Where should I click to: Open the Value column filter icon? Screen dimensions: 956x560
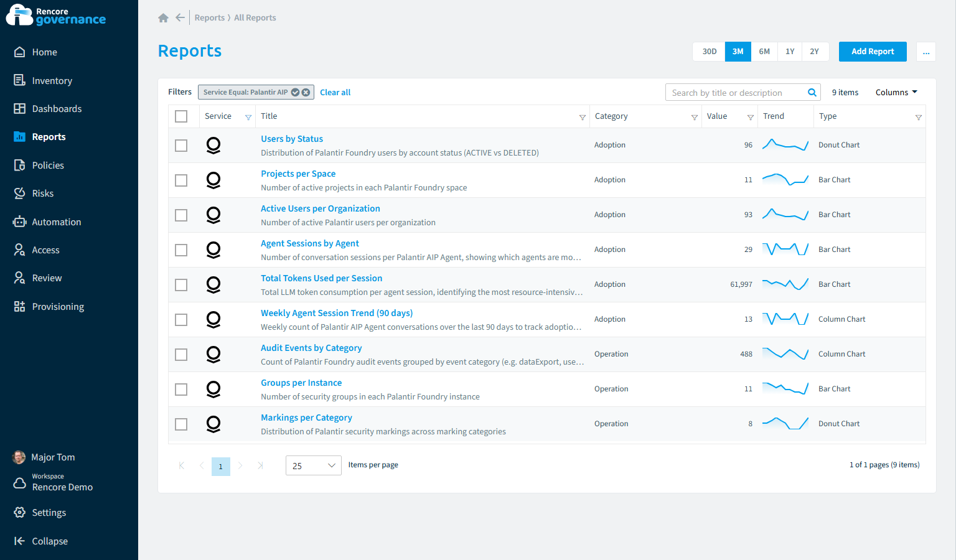(751, 117)
